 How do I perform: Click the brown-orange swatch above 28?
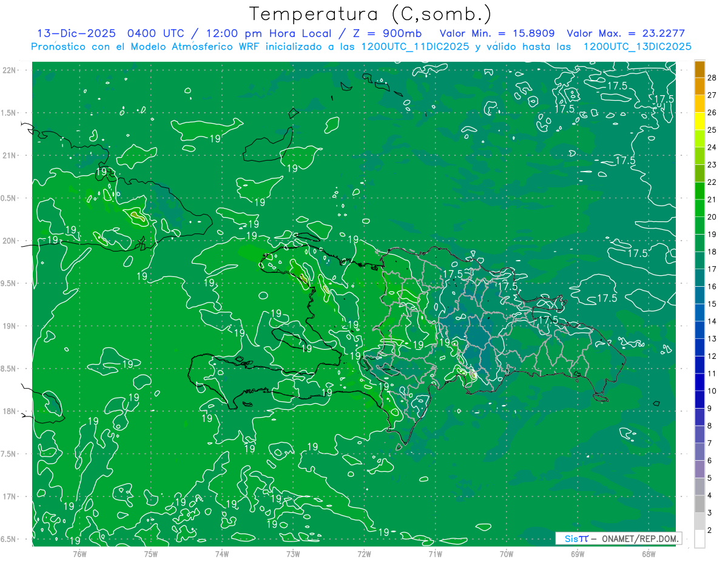point(699,69)
